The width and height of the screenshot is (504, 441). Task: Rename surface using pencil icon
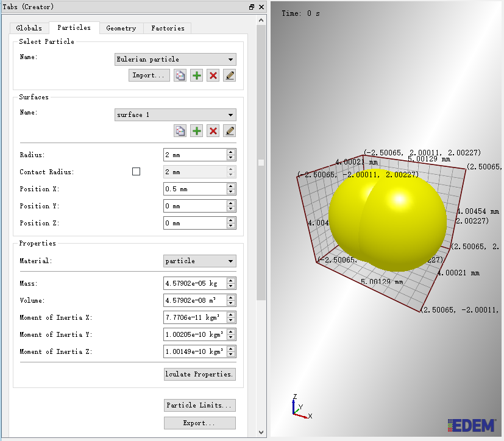point(230,131)
